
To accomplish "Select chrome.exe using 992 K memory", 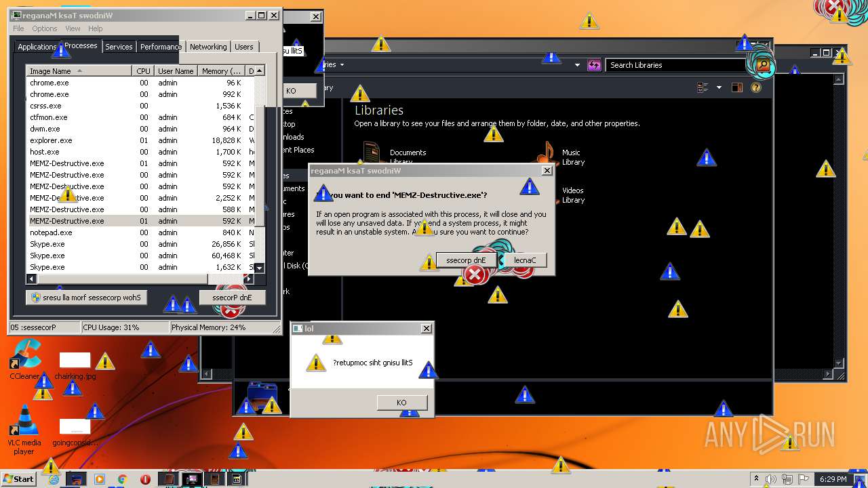I will point(140,94).
